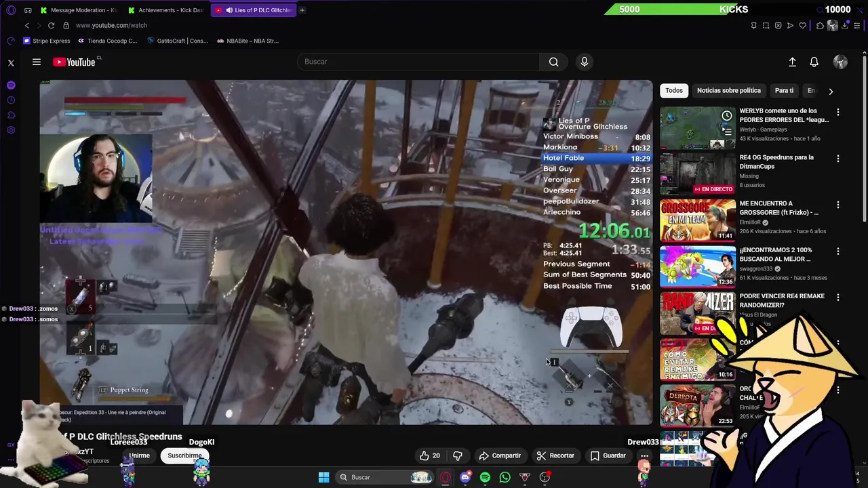Open the YouTube upload/create icon
This screenshot has width=868, height=488.
pos(792,62)
